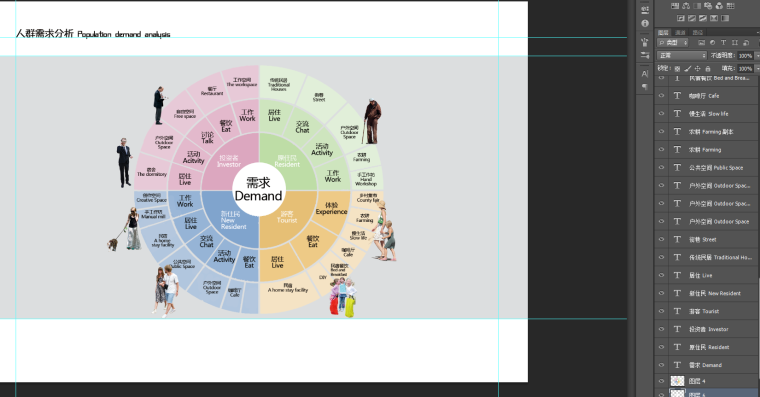Lock layer position with the move-cross icon
Viewport: 760px width, 397px height.
click(x=697, y=68)
